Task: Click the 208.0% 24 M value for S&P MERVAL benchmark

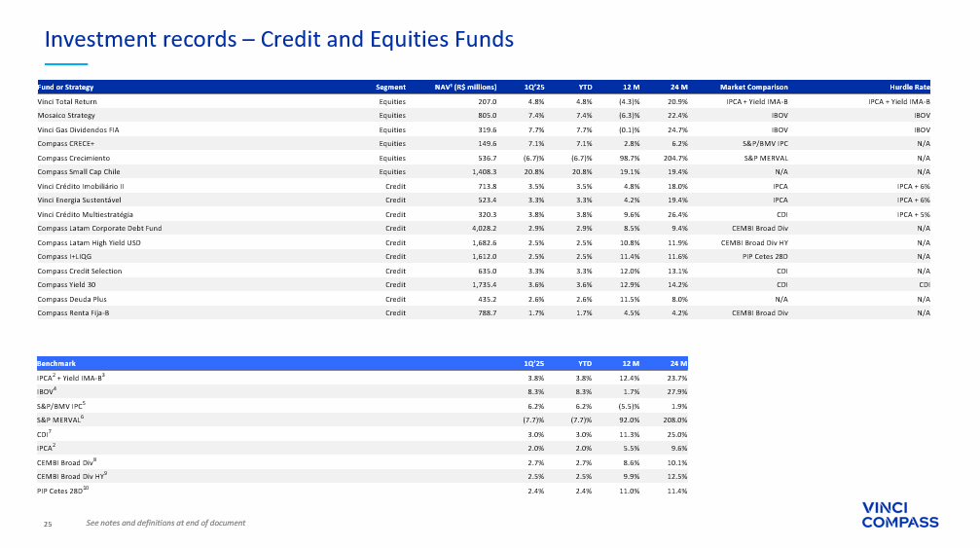Action: pos(675,420)
